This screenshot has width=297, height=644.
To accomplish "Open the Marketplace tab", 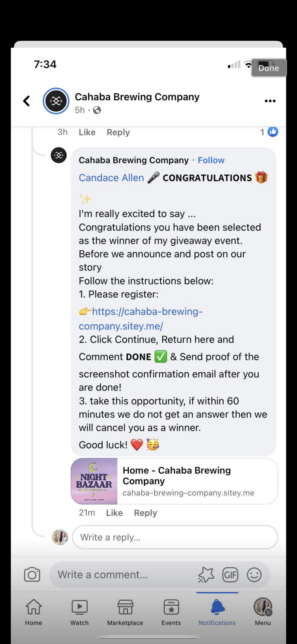I will [125, 611].
